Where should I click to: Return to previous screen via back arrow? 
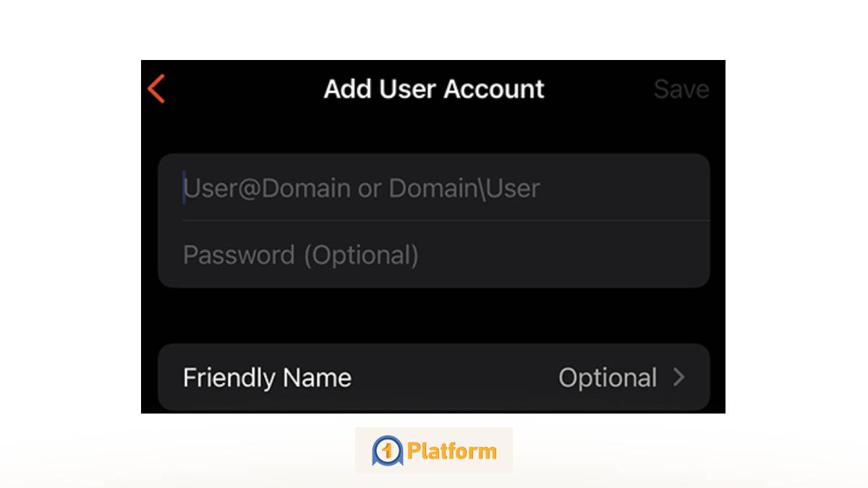pos(156,88)
